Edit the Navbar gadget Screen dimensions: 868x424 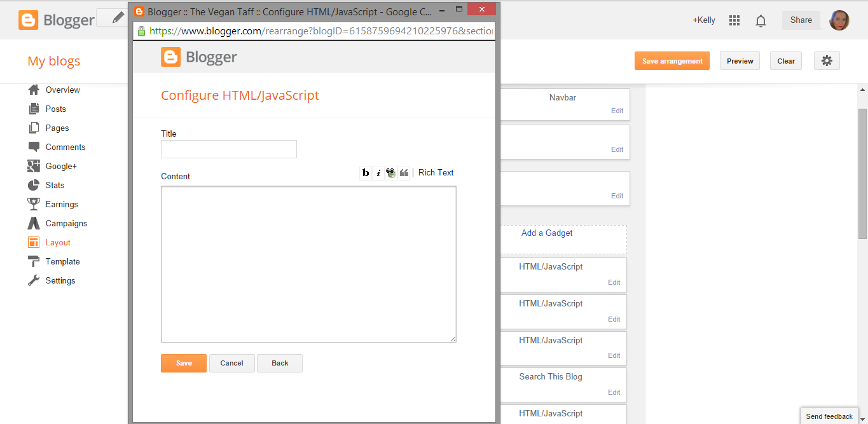pos(617,111)
